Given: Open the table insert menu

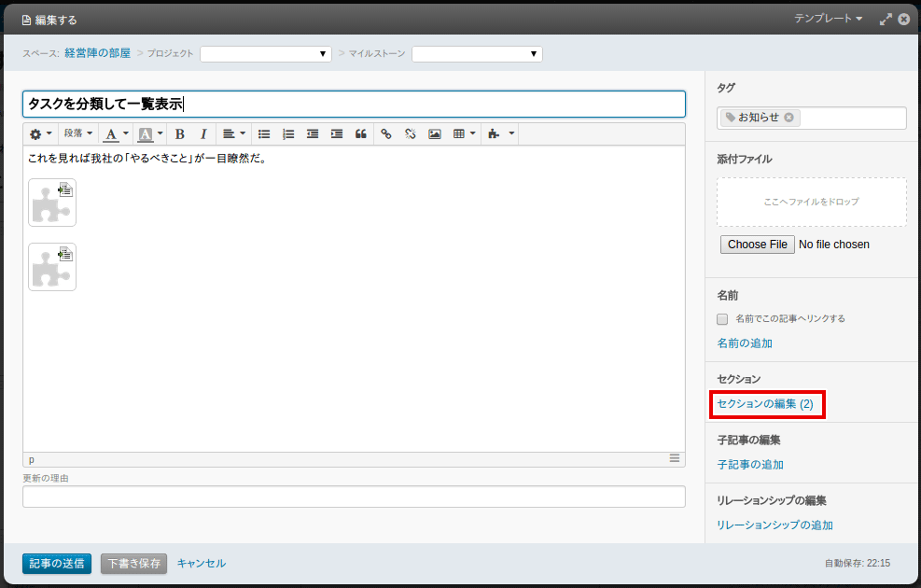Looking at the screenshot, I should coord(464,134).
